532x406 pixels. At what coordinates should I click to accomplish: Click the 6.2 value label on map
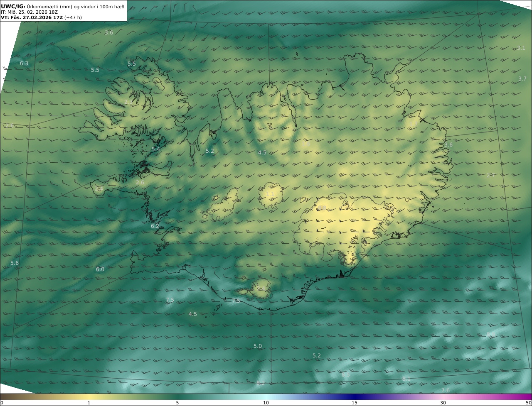tap(155, 226)
